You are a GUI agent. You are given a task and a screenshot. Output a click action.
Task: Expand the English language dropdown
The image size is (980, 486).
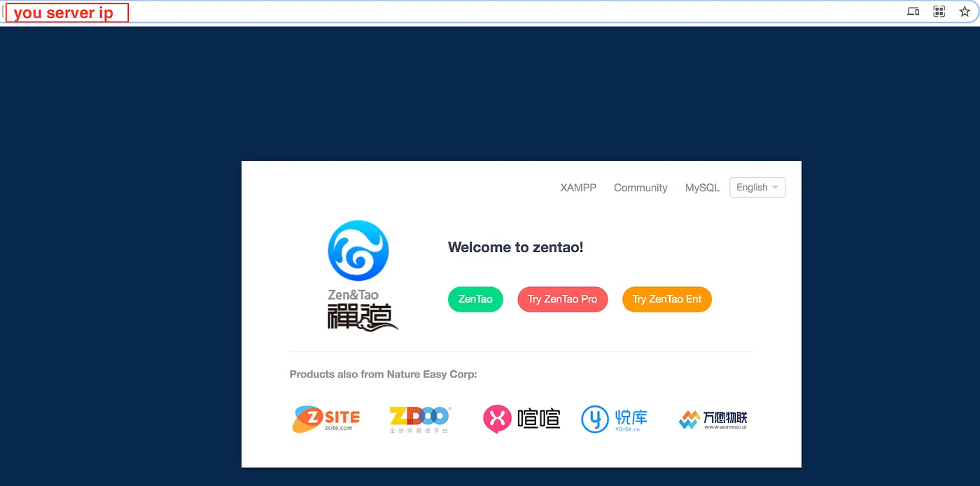(x=757, y=188)
